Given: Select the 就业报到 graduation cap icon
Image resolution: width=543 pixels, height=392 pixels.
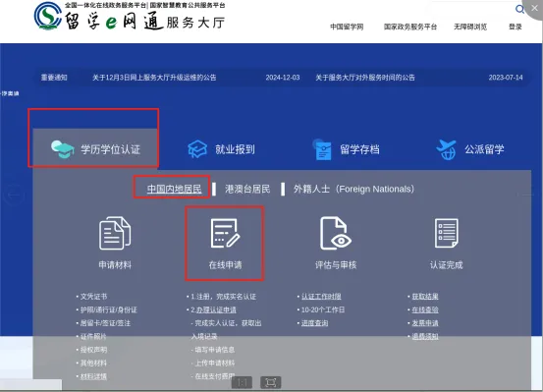Looking at the screenshot, I should click(x=197, y=149).
